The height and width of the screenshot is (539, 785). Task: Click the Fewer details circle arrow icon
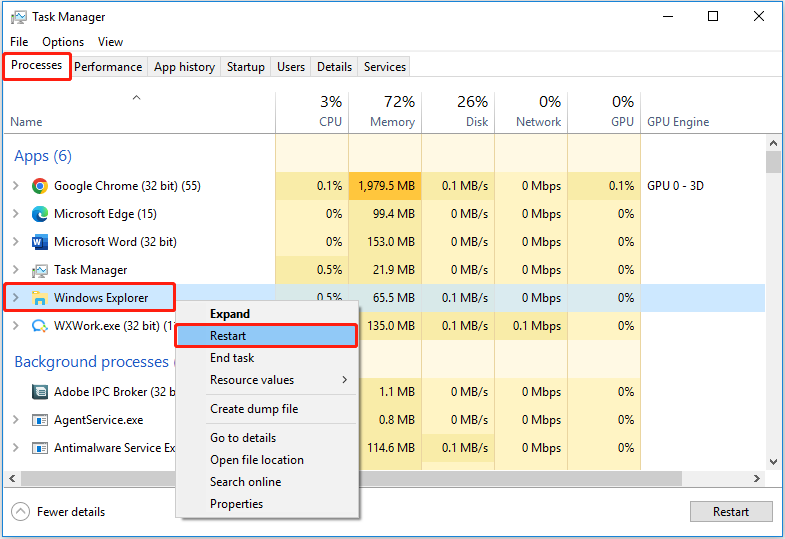click(x=21, y=511)
